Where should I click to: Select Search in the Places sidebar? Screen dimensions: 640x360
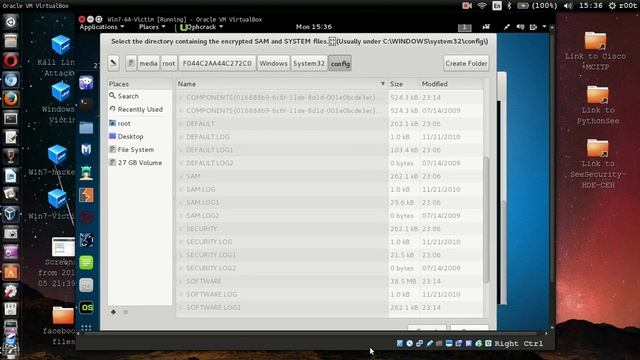click(140, 96)
